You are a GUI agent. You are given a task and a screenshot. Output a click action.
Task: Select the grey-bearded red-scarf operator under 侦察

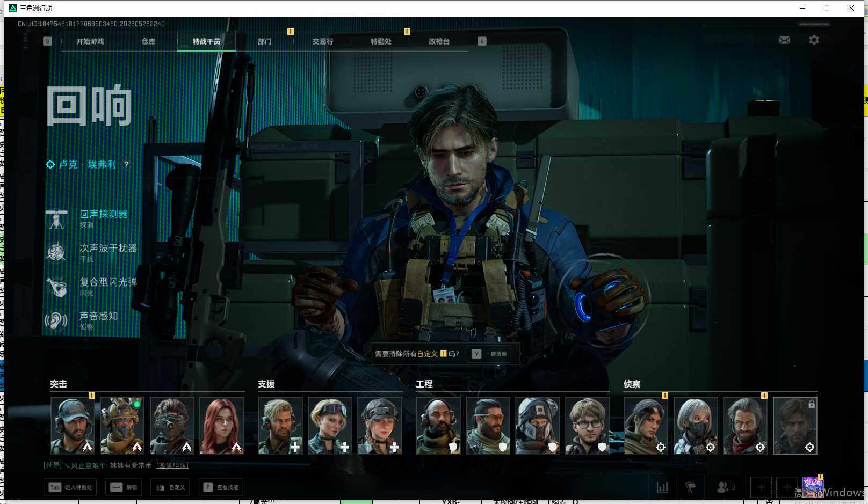(746, 426)
